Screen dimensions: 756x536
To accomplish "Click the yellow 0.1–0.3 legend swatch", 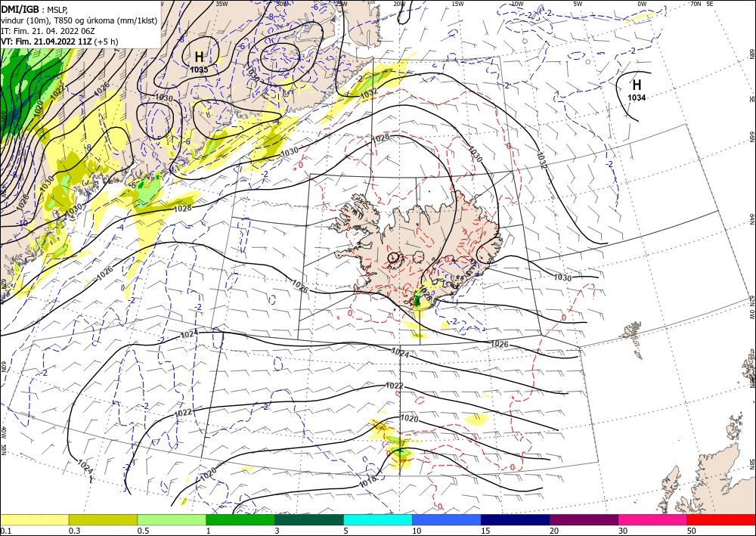I will point(34,519).
